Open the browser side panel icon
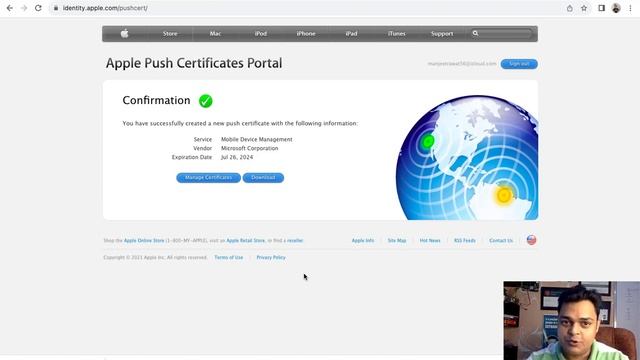Image resolution: width=640 pixels, height=360 pixels. click(x=601, y=8)
